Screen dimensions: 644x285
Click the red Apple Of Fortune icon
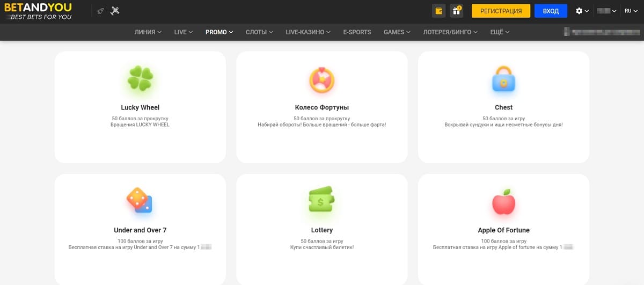coord(503,201)
